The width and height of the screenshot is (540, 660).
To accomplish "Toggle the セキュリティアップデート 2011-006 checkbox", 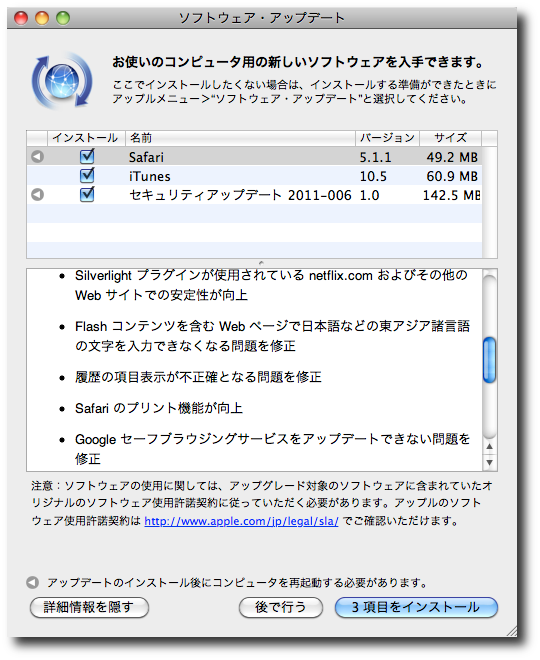I will coord(87,194).
